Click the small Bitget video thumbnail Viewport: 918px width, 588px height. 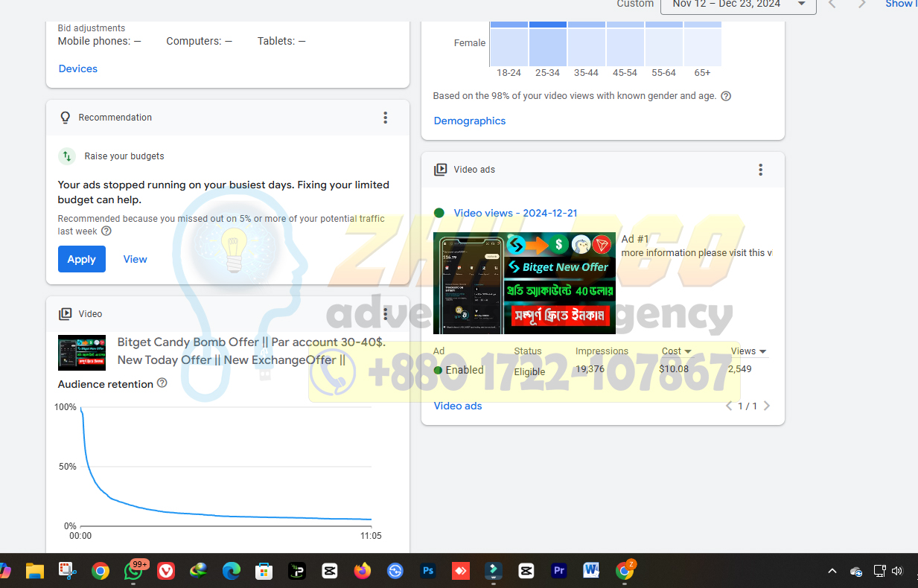(82, 352)
